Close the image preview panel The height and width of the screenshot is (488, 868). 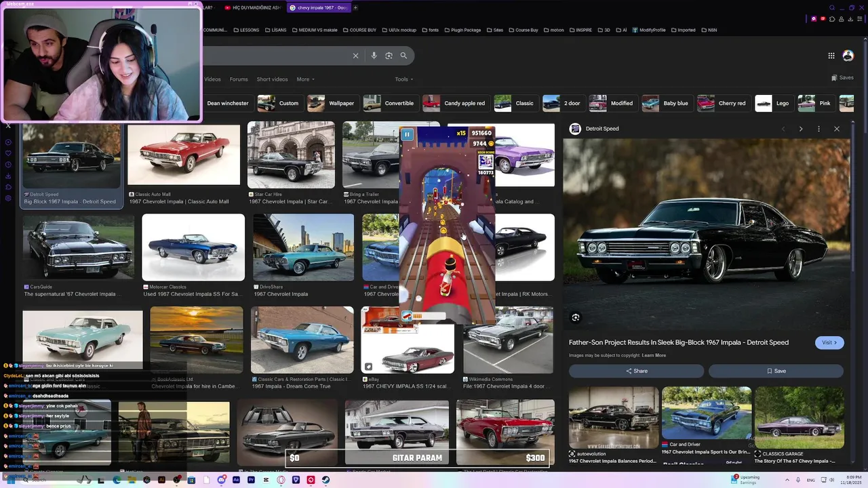pos(836,129)
